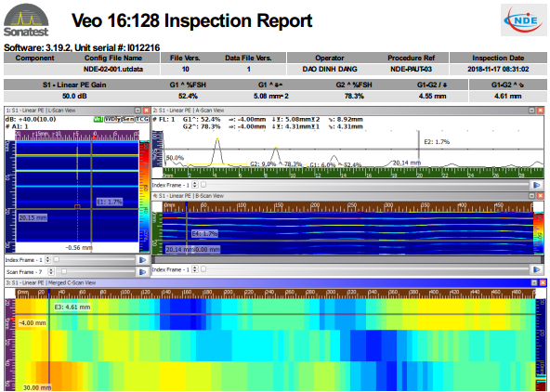Click the operator name DAO DINH DANG
This screenshot has height=392, width=550.
(x=330, y=69)
